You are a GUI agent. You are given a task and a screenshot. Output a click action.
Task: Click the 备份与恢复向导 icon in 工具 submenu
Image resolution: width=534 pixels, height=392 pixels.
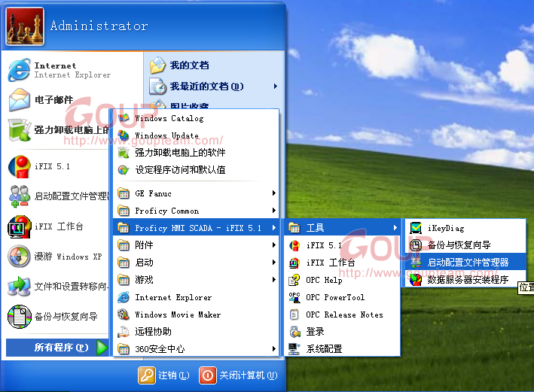(416, 245)
